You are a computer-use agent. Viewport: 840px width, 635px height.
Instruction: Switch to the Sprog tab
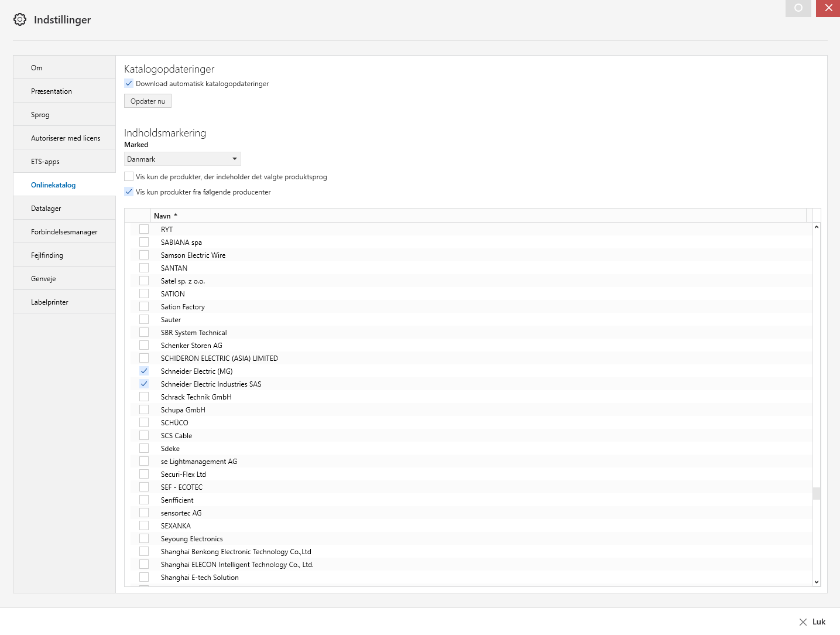pos(64,114)
